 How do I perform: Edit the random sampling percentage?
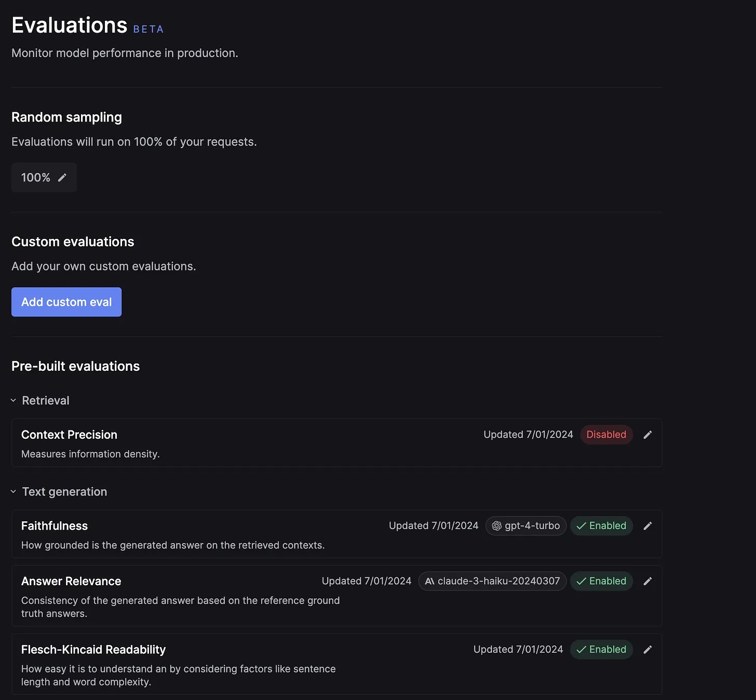[x=62, y=177]
